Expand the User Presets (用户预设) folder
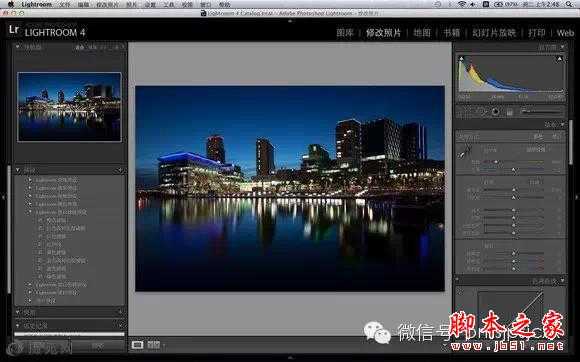This screenshot has height=362, width=580. (x=29, y=301)
